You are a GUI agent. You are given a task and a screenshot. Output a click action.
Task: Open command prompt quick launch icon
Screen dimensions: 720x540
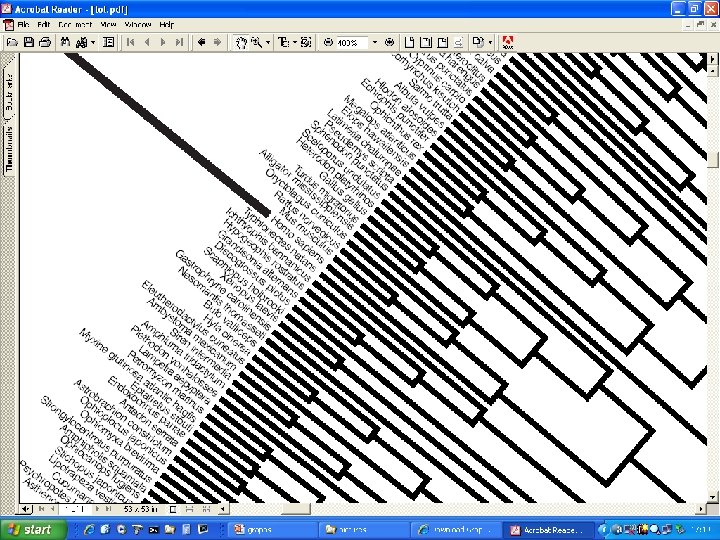point(154,529)
